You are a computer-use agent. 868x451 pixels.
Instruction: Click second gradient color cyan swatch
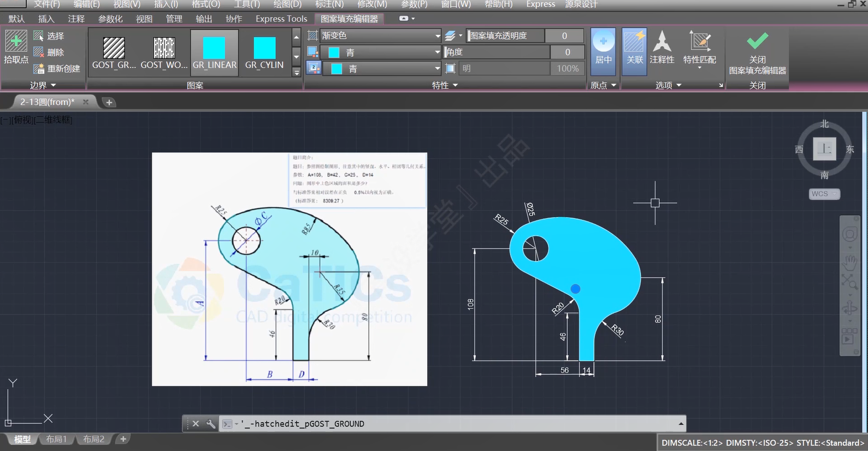click(336, 69)
